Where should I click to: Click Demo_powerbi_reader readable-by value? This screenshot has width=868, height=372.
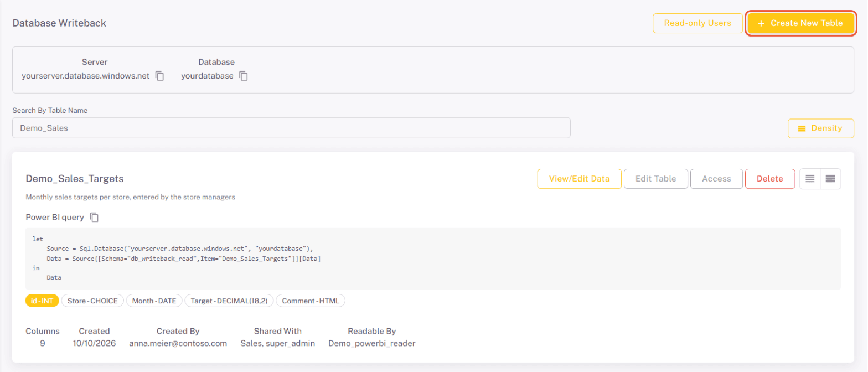[x=372, y=343]
